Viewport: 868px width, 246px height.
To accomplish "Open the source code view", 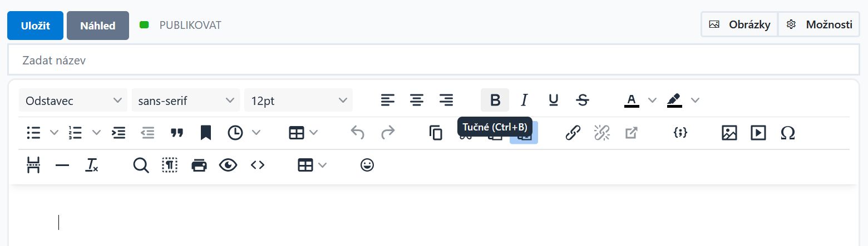I will 257,165.
